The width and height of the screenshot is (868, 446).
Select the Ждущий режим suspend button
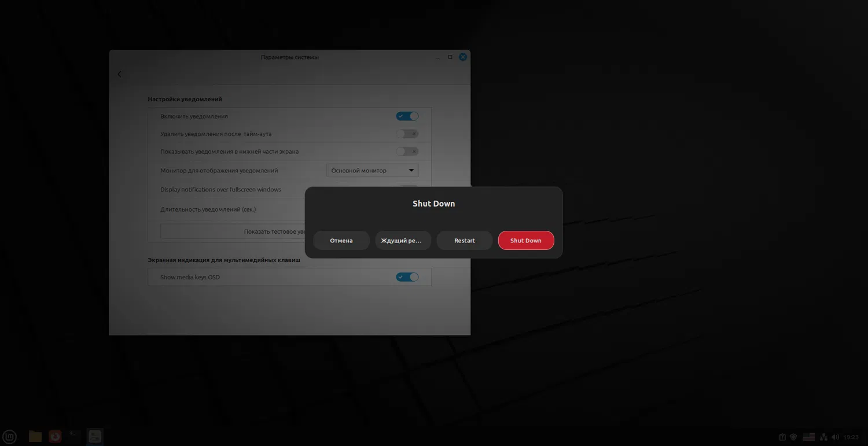[x=403, y=241]
